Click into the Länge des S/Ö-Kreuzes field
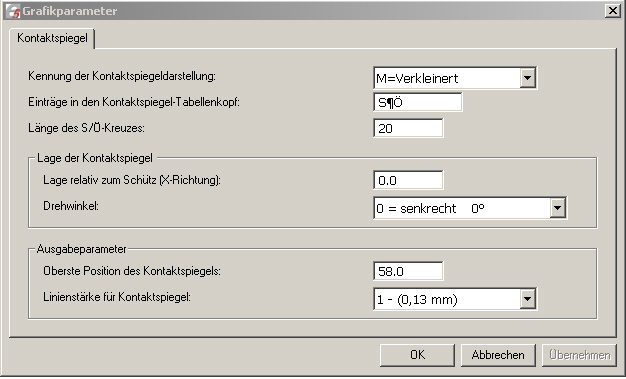This screenshot has width=626, height=379. (x=408, y=128)
